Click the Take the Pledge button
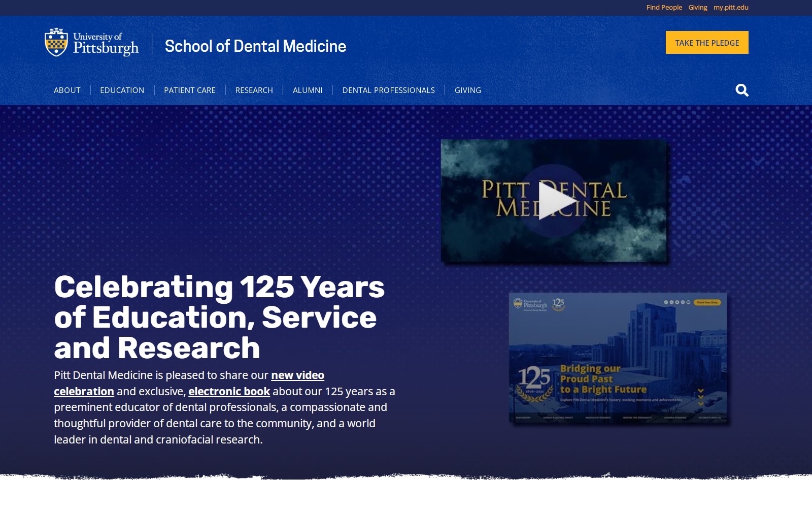 707,43
